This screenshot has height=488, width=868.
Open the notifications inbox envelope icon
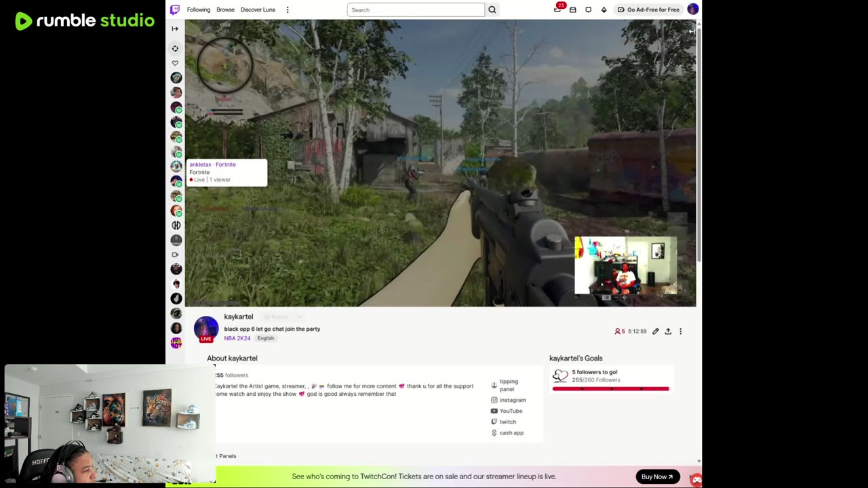[573, 9]
